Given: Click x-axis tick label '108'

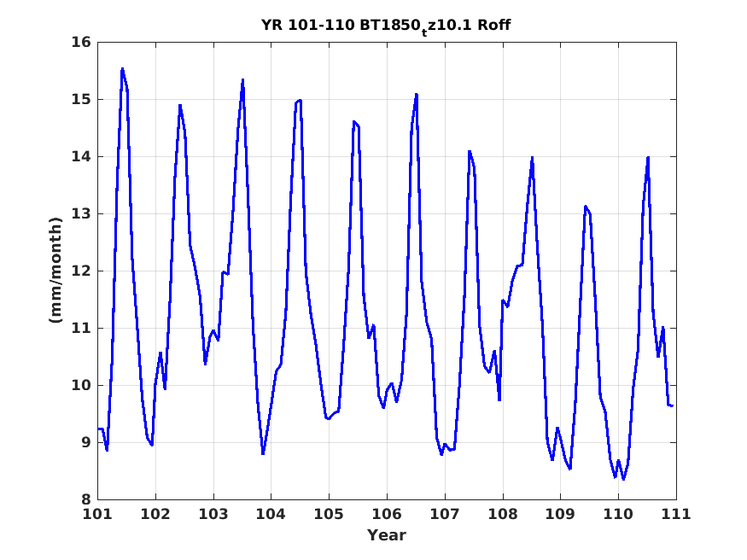Looking at the screenshot, I should pyautogui.click(x=502, y=514).
